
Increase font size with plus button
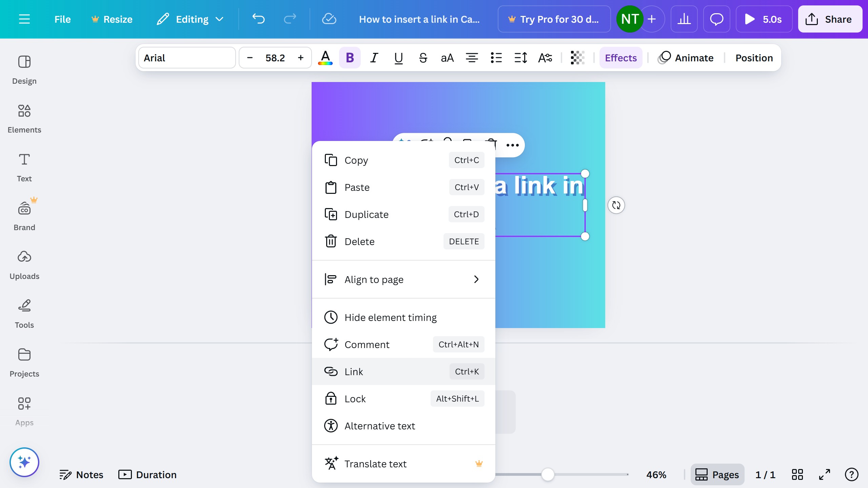(x=300, y=58)
